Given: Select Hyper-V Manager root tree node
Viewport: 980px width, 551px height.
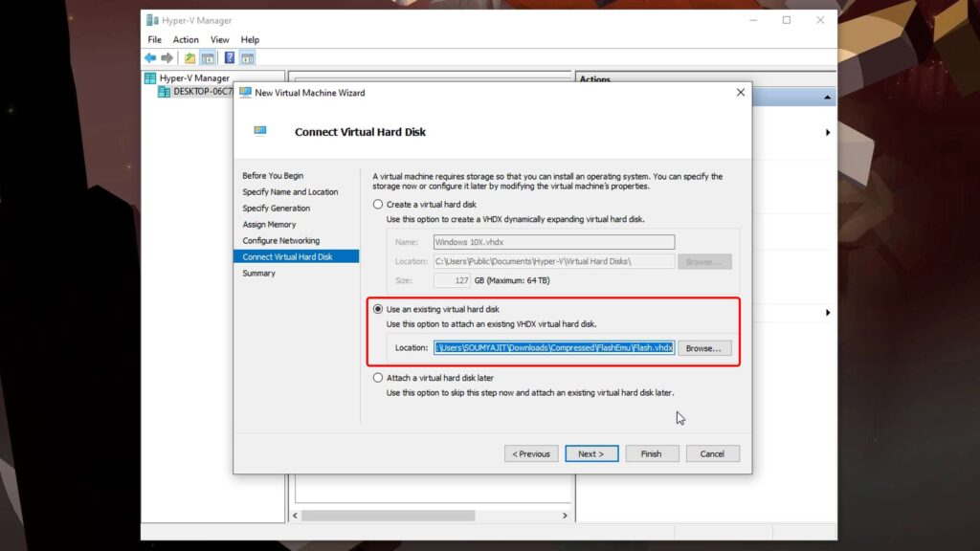Looking at the screenshot, I should point(194,78).
